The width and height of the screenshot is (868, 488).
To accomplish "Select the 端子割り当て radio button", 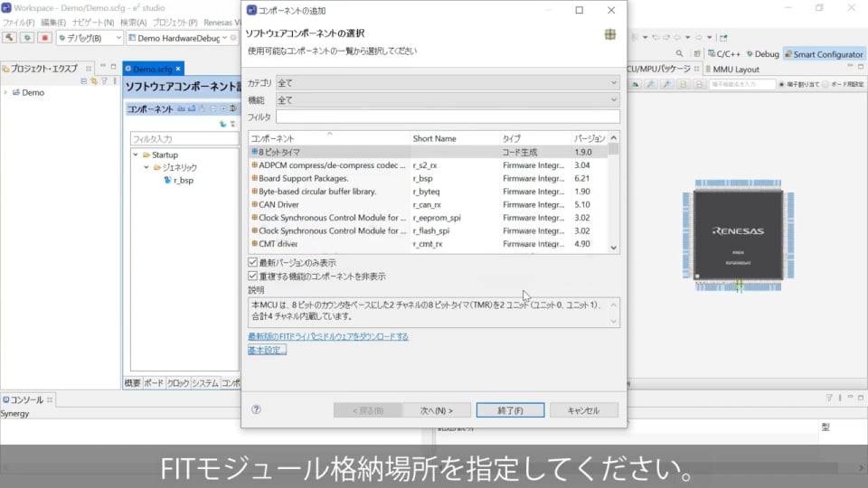I will (x=781, y=84).
